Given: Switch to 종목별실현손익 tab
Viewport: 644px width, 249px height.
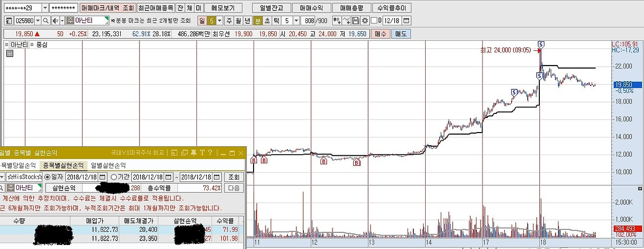Looking at the screenshot, I should [64, 165].
